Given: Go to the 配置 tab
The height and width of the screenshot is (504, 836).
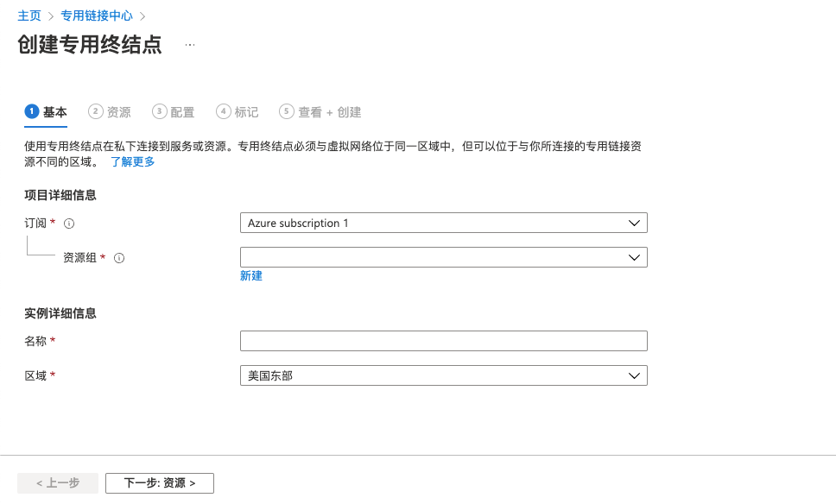Looking at the screenshot, I should (x=182, y=112).
